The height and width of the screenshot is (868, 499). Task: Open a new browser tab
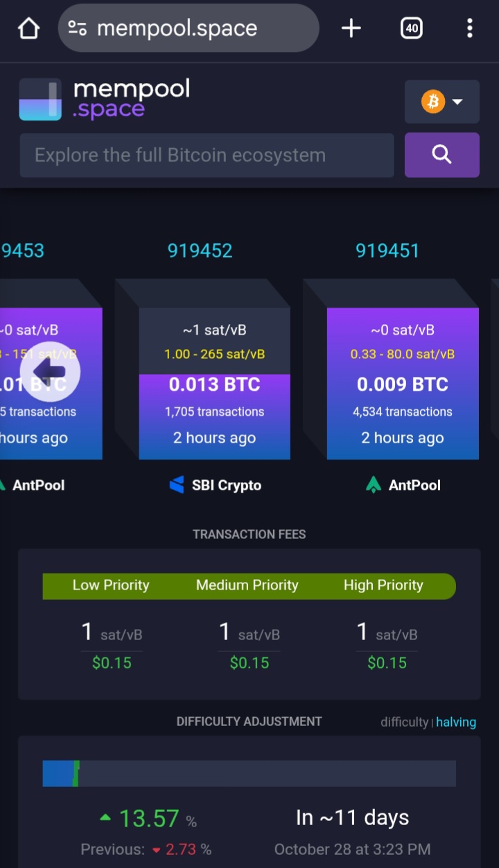point(351,28)
